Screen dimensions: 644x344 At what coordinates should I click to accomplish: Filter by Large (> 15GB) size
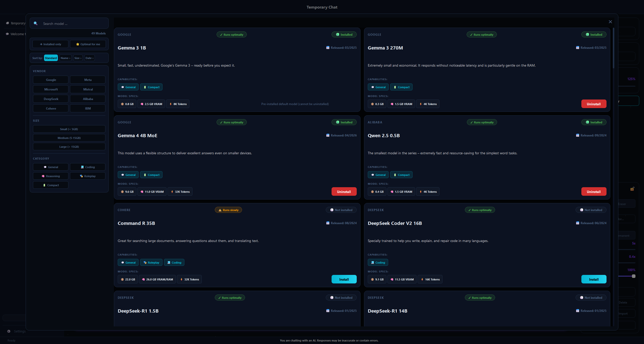(x=69, y=147)
